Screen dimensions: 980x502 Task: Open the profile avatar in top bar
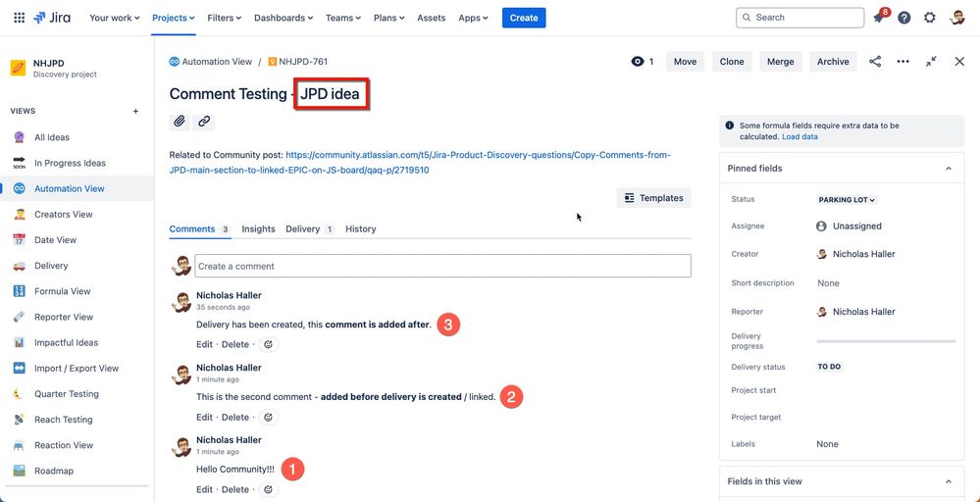(956, 18)
